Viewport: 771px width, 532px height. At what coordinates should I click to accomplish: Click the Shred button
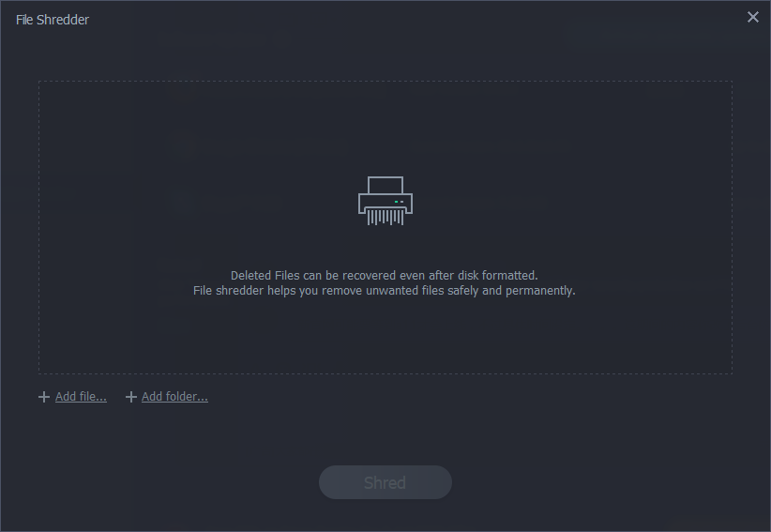385,482
